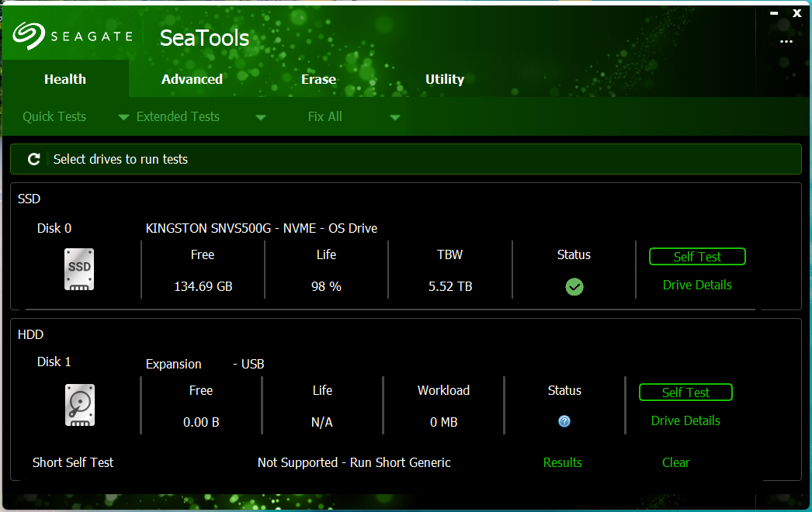Click the 5.52 TB TBW value
The width and height of the screenshot is (812, 512).
450,286
